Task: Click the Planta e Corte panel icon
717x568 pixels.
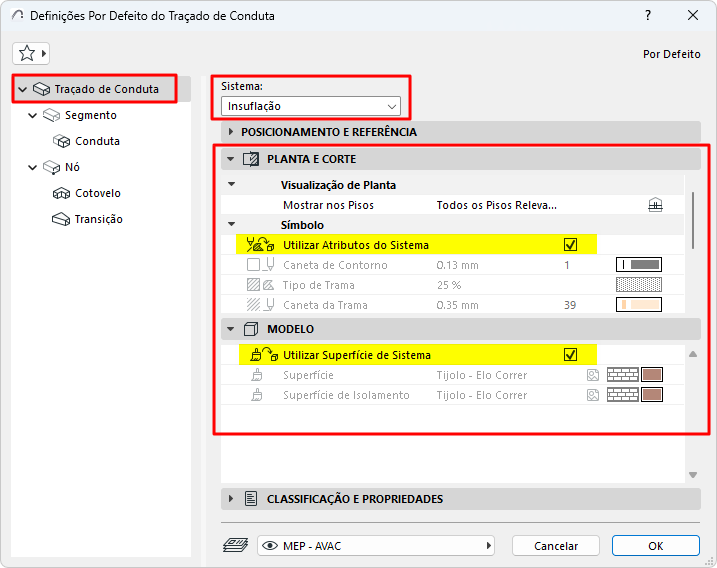Action: (x=251, y=159)
